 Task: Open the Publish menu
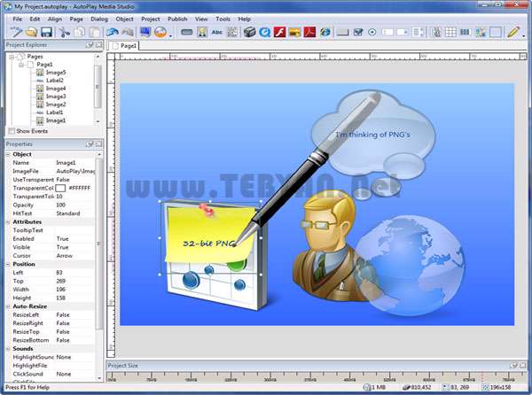(177, 19)
